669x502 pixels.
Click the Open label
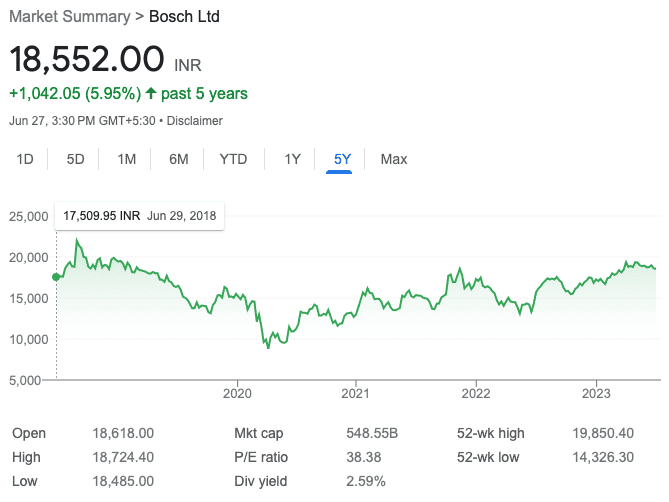[29, 433]
